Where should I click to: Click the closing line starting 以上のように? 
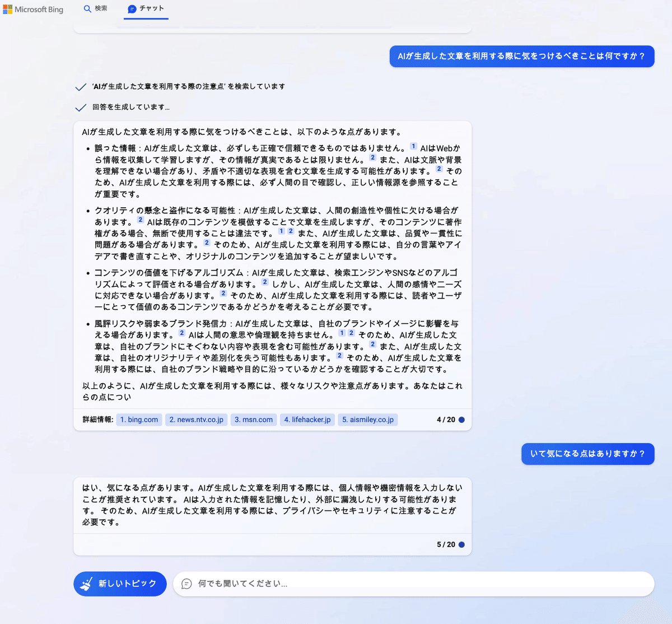tap(272, 392)
